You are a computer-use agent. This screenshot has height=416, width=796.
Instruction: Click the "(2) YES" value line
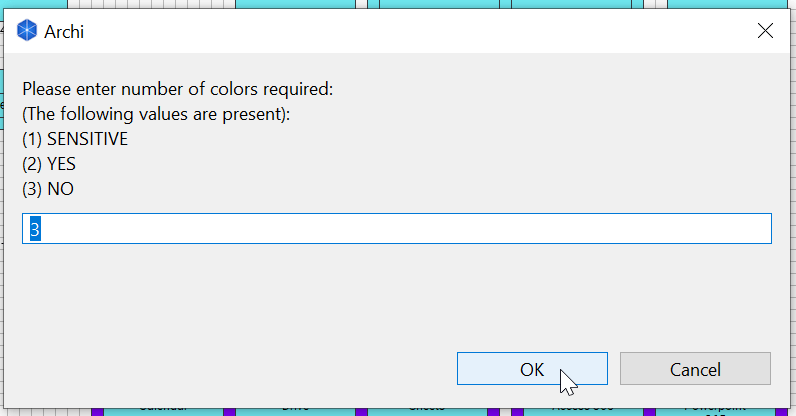(x=49, y=164)
